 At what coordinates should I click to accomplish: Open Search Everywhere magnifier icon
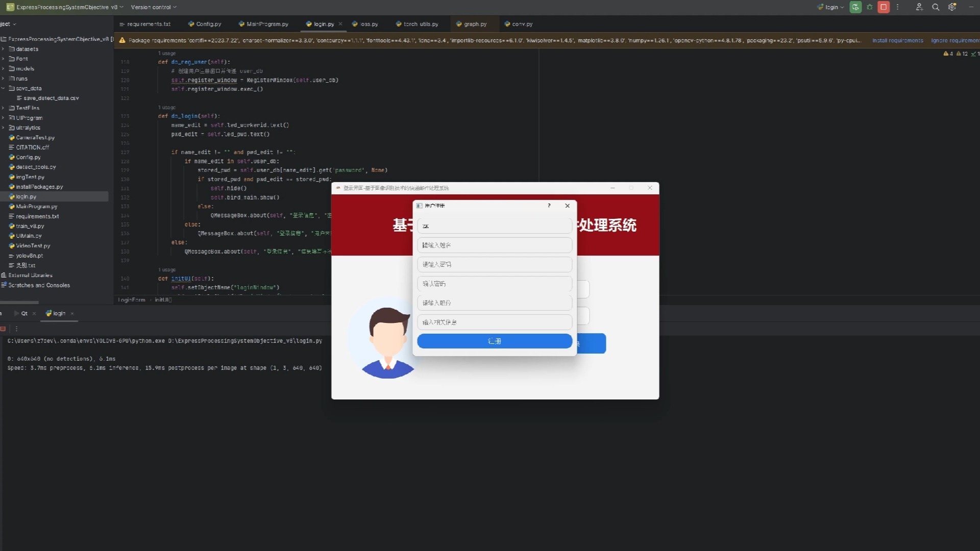click(936, 7)
